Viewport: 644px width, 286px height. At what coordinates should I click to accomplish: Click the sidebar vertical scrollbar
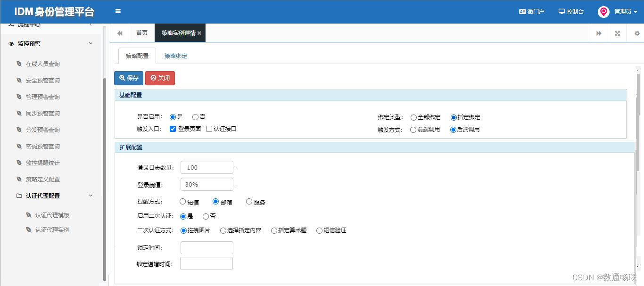[x=105, y=179]
